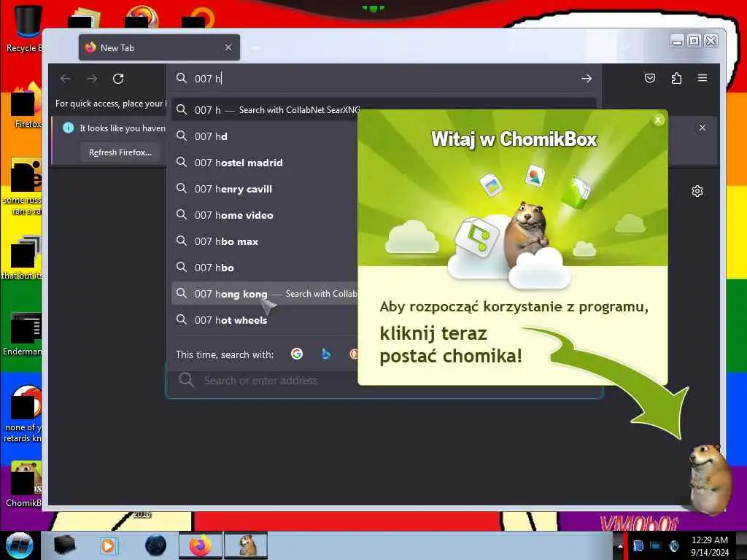
Task: Click the Firefox reload page icon
Action: click(118, 79)
